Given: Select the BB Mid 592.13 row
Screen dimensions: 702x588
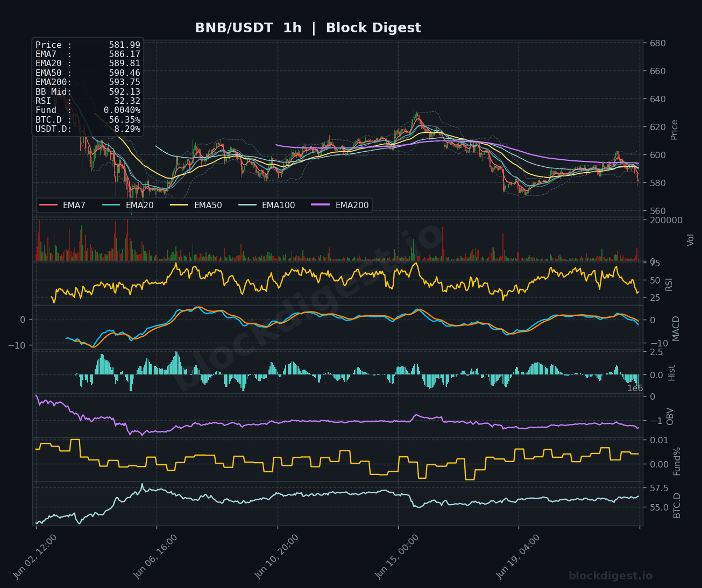Looking at the screenshot, I should [x=88, y=92].
